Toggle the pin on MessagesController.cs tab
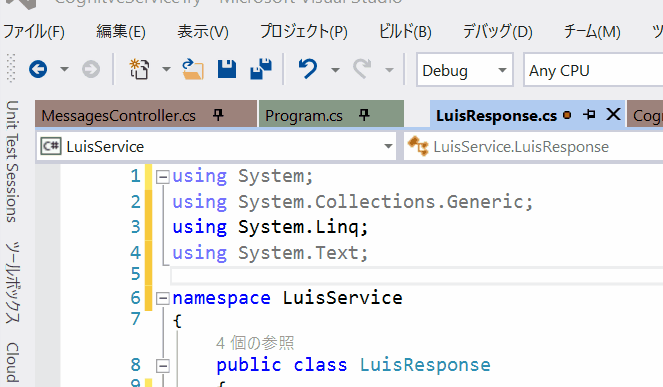Screen dimensions: 663x387 point(218,115)
